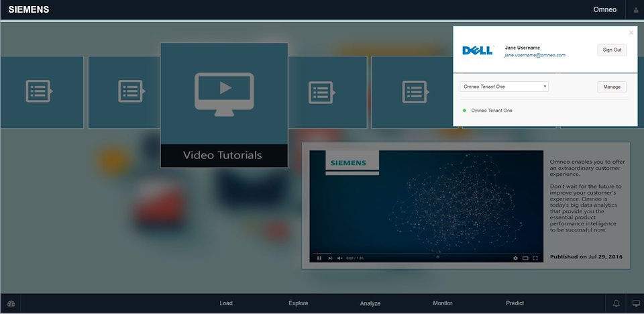The height and width of the screenshot is (314, 644).
Task: Click the monitor icon in footer
Action: pyautogui.click(x=636, y=304)
